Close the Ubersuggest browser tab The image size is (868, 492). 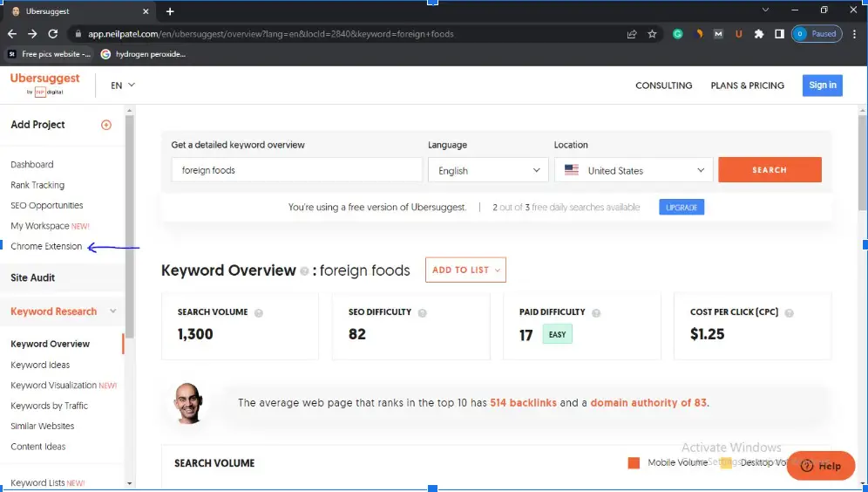(146, 11)
